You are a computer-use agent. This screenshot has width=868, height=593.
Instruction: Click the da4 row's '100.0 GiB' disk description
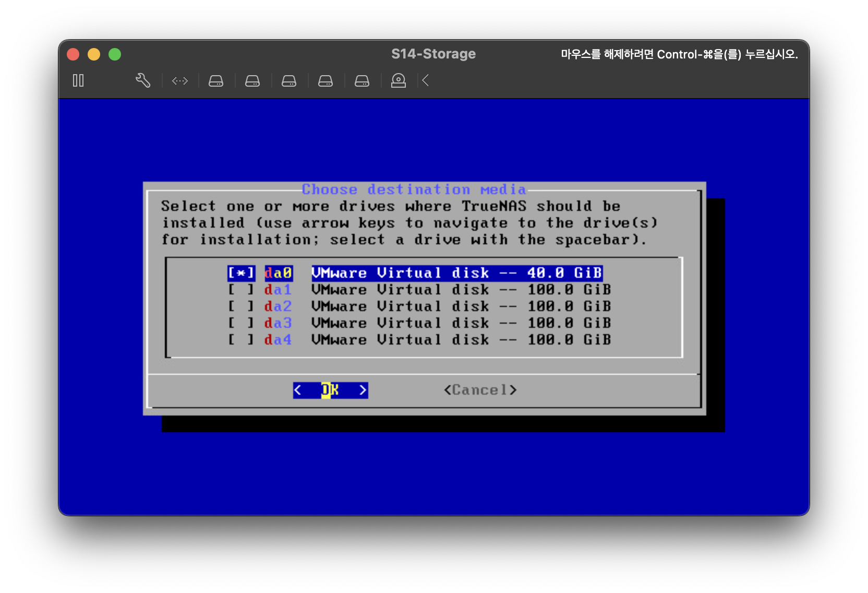pos(461,340)
